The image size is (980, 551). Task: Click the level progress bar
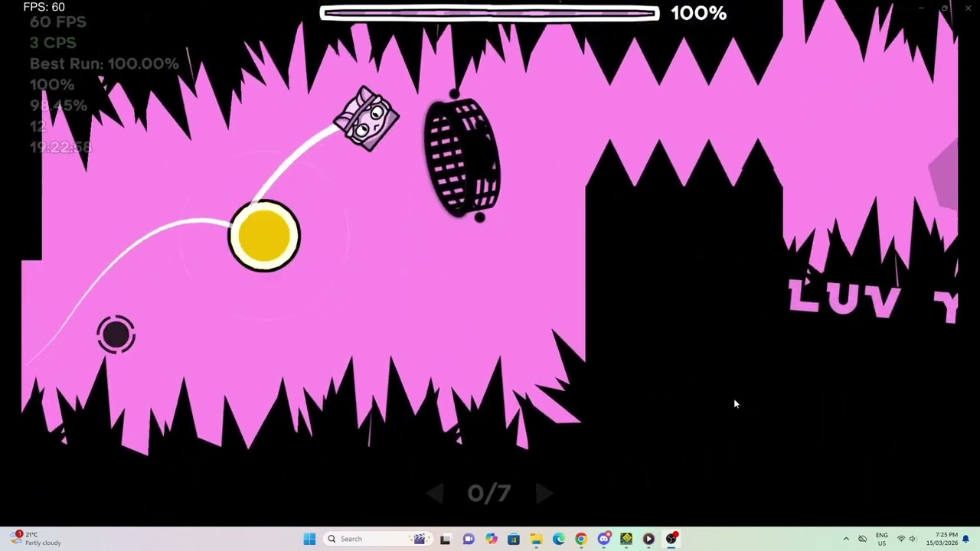coord(489,13)
